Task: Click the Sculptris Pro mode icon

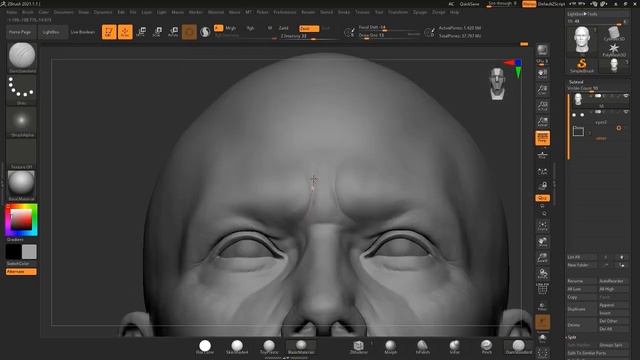Action: 205,31
